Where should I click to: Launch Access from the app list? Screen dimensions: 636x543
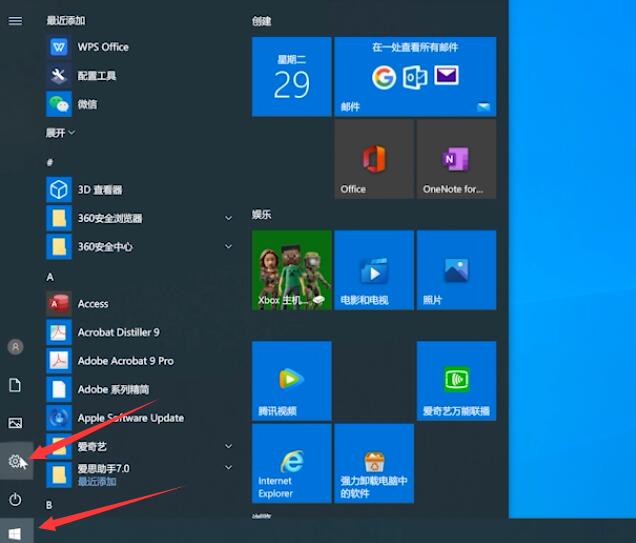tap(140, 304)
